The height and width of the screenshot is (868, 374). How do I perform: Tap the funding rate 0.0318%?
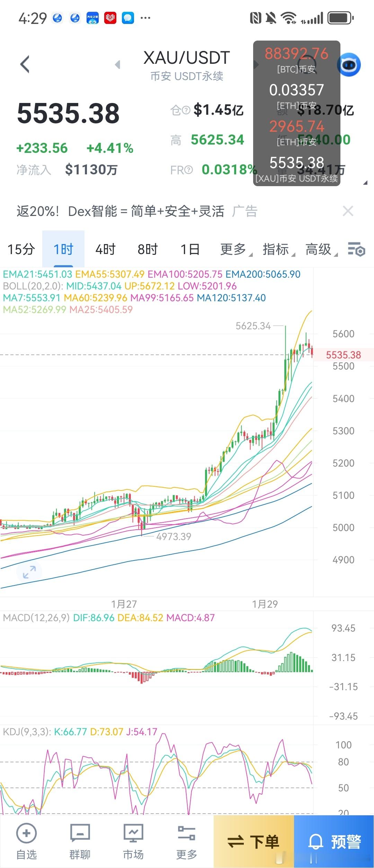tap(229, 170)
